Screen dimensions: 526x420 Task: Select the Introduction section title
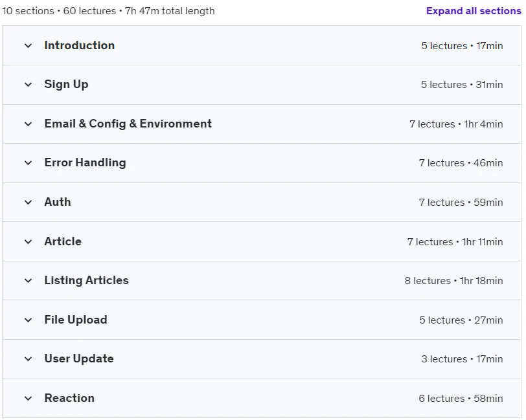coord(80,45)
